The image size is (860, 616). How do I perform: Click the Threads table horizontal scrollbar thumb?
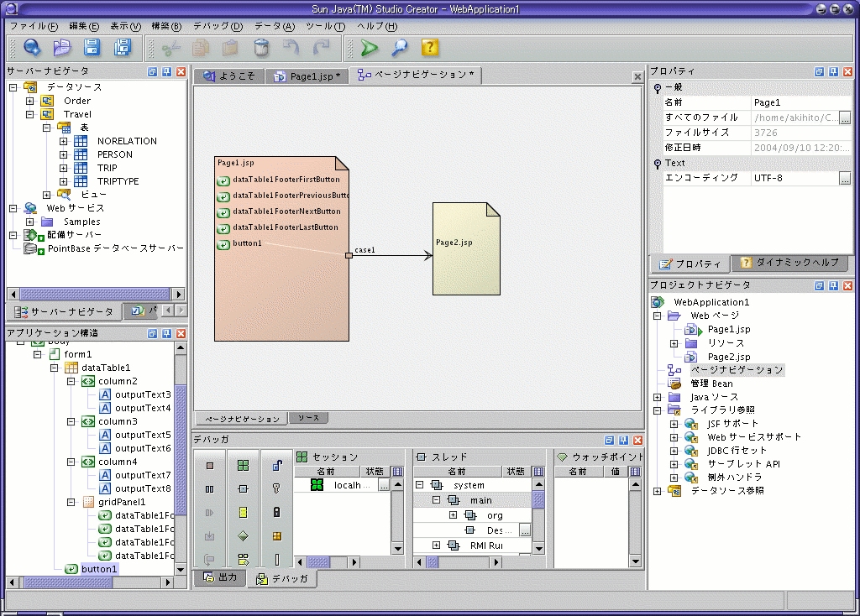[x=433, y=561]
